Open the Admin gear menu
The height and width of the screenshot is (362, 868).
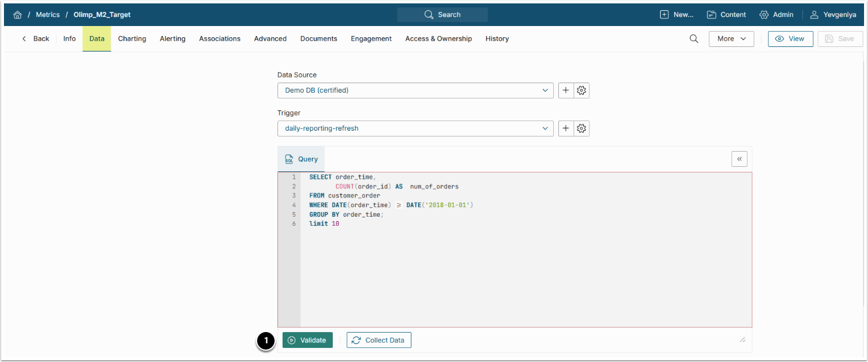click(x=776, y=15)
